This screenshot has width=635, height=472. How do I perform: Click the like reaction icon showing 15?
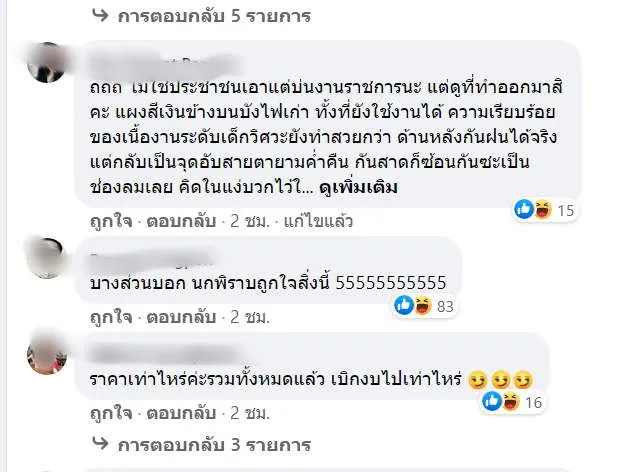[x=524, y=209]
